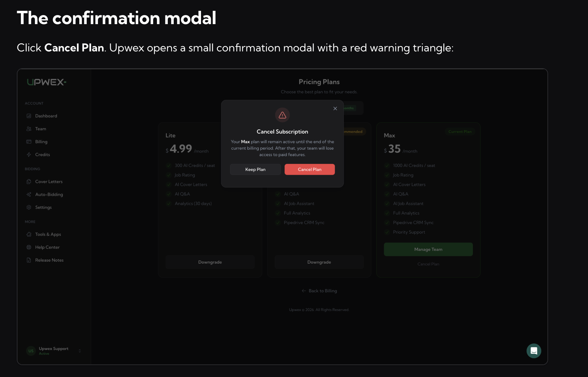Viewport: 588px width, 377px height.
Task: Click the Pricing Plans heading
Action: click(319, 82)
